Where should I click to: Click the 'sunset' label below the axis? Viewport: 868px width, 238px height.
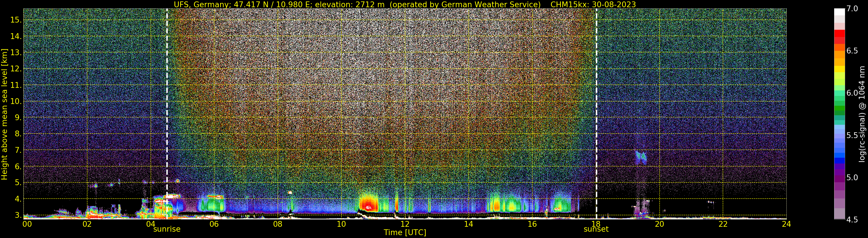coord(596,229)
